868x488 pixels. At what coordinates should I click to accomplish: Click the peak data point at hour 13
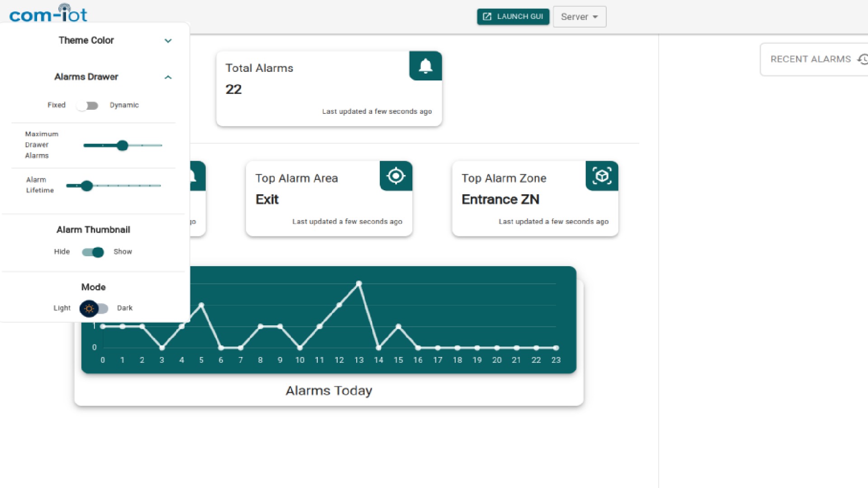point(359,284)
